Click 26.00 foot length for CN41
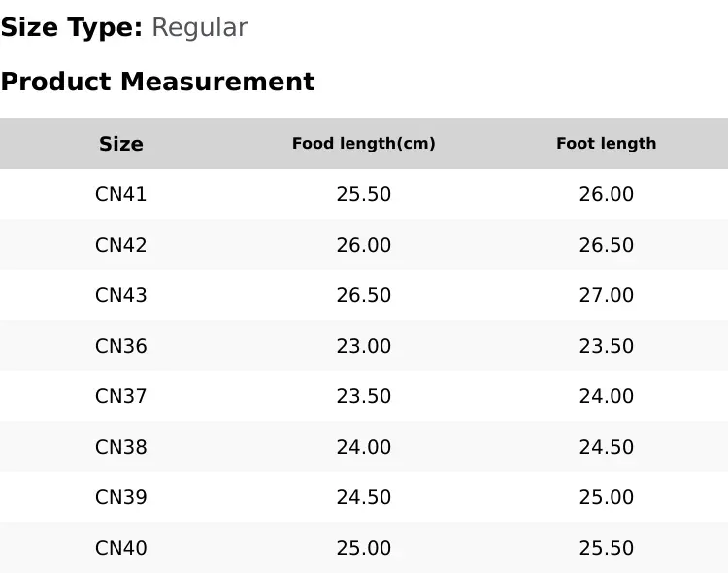The image size is (728, 573). pos(607,194)
